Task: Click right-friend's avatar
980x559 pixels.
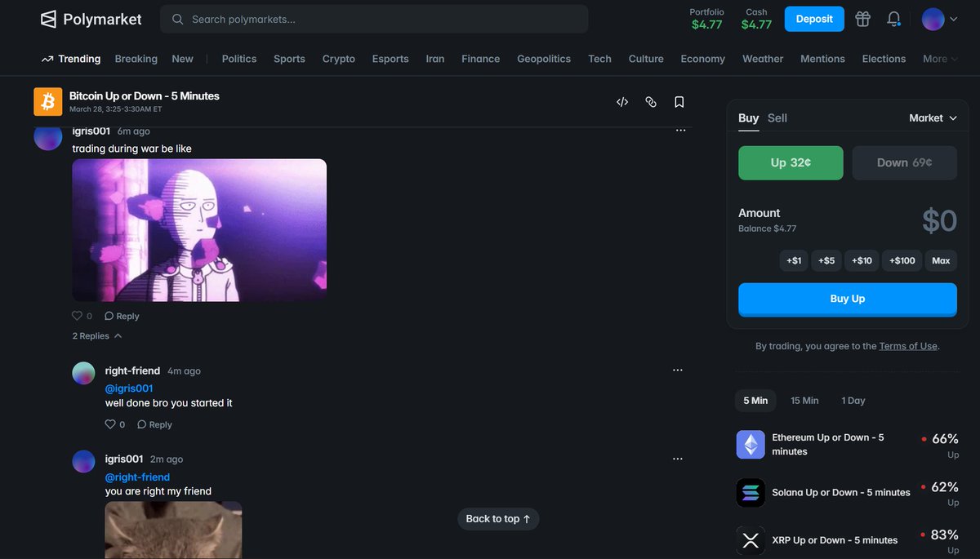Action: point(83,374)
